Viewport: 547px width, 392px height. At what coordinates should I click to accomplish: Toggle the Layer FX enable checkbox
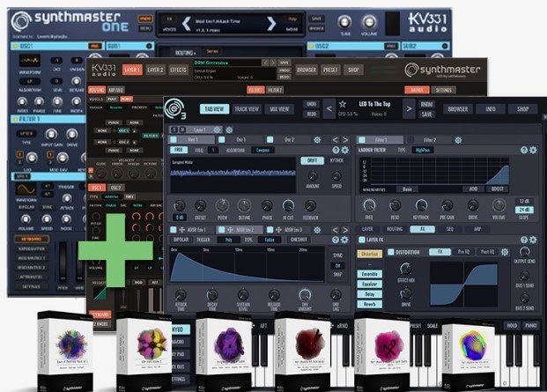(362, 240)
